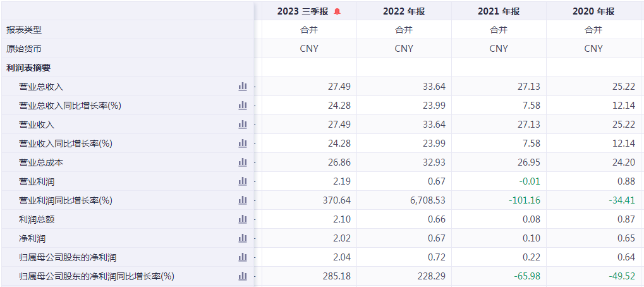
Task: Click the 2020 年报 column header
Action: [593, 11]
